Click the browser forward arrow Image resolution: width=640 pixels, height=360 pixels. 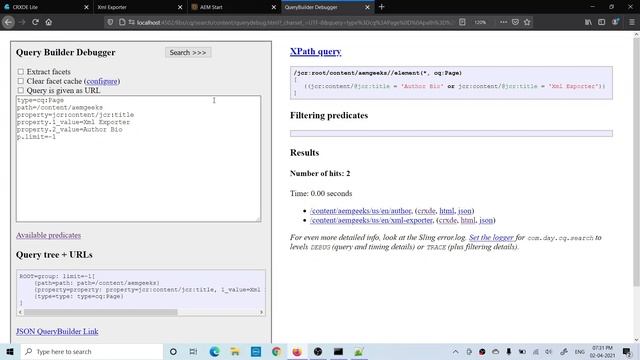click(x=22, y=22)
